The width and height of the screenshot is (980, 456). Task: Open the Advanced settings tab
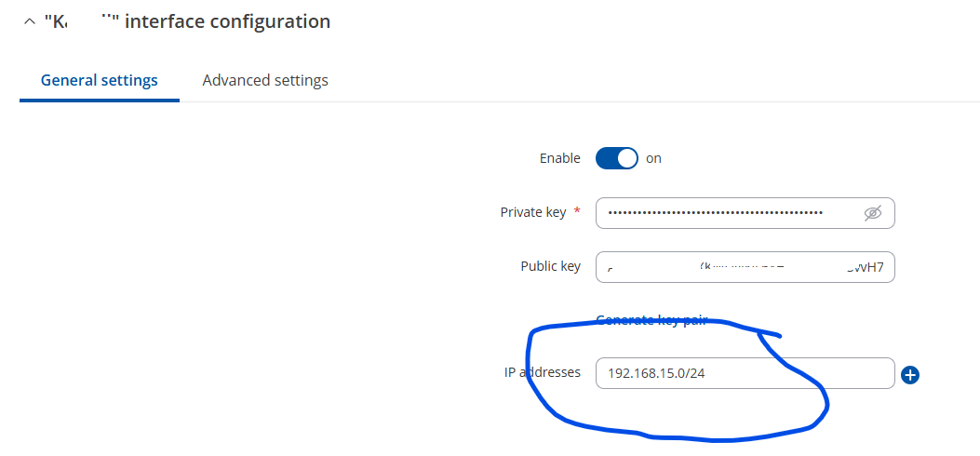pyautogui.click(x=265, y=81)
